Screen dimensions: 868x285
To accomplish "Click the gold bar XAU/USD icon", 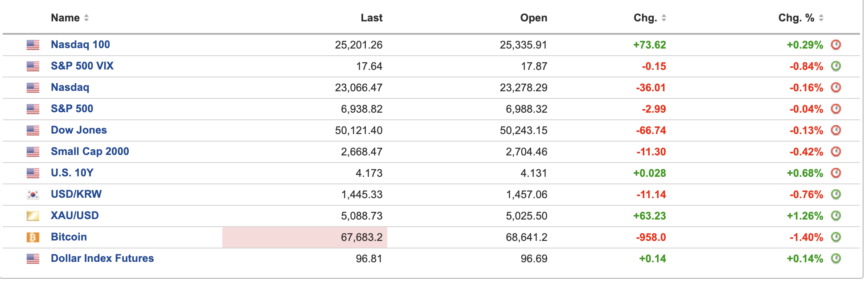I will tap(33, 216).
